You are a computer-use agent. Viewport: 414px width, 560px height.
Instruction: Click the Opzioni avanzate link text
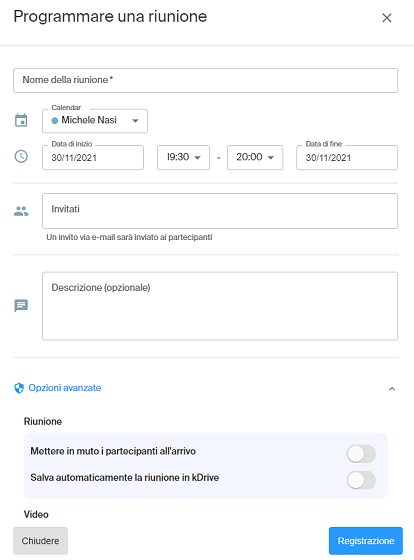pos(65,388)
